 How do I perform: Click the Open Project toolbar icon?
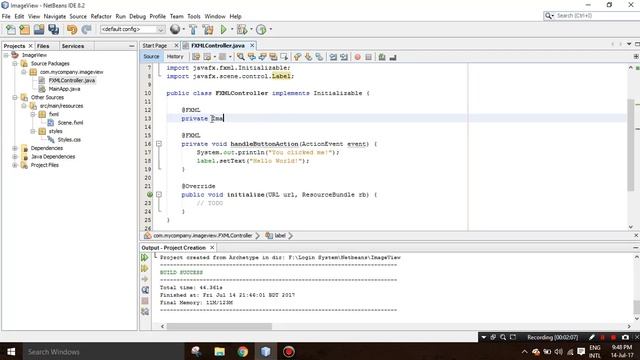39,29
